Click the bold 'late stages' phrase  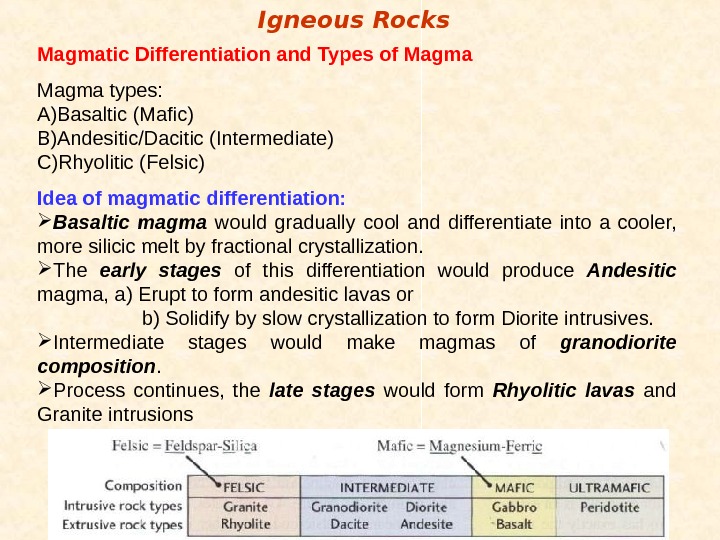pos(322,390)
